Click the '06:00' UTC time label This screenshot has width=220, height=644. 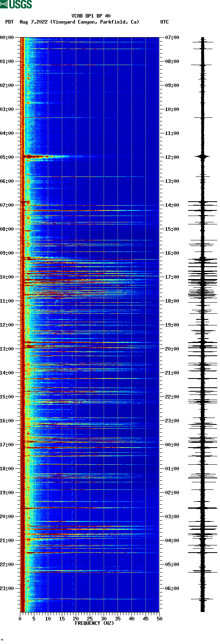172,589
